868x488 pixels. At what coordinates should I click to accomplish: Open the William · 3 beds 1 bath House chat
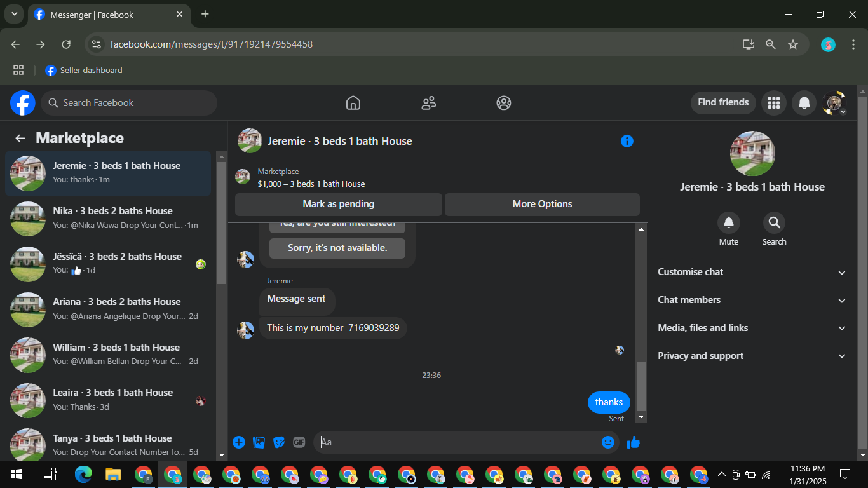[x=108, y=355]
